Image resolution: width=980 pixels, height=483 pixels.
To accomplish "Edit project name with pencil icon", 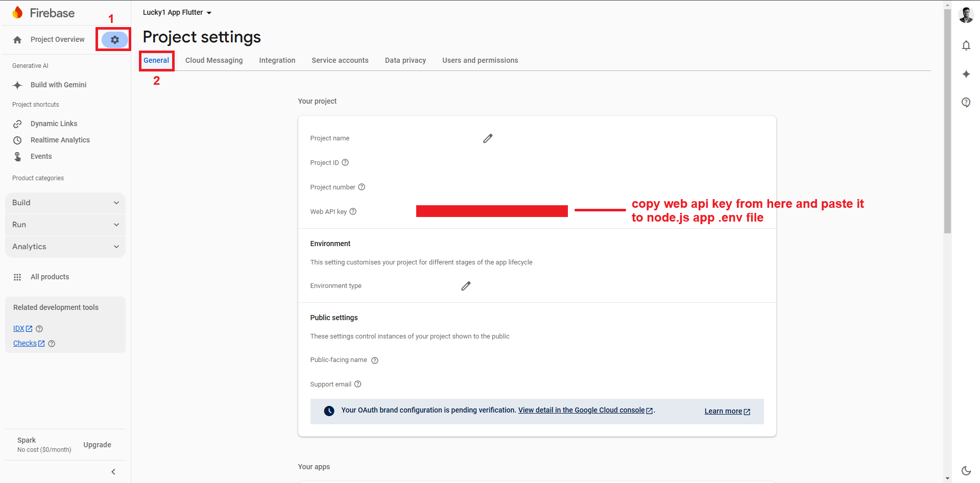I will (x=488, y=138).
